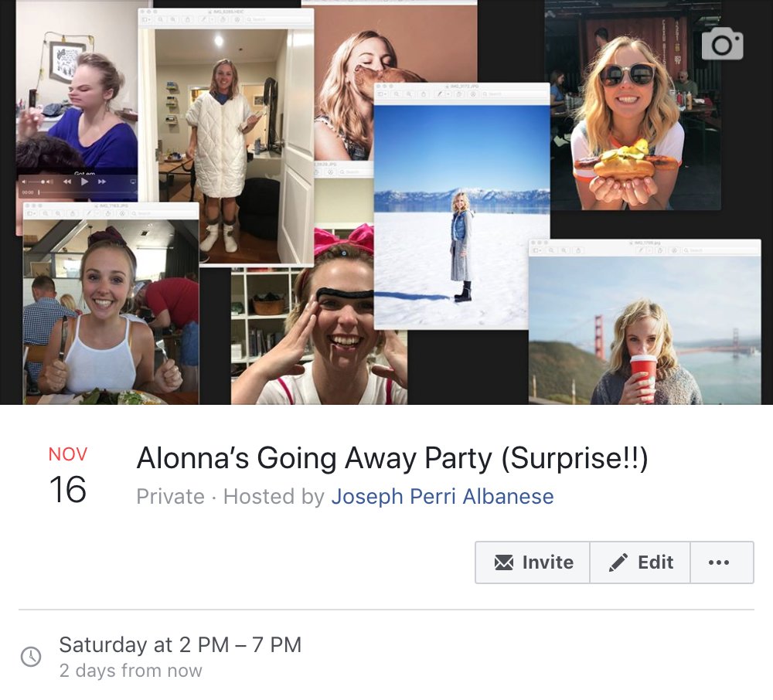Click the envelope icon on Invite button
The image size is (773, 700).
503,562
